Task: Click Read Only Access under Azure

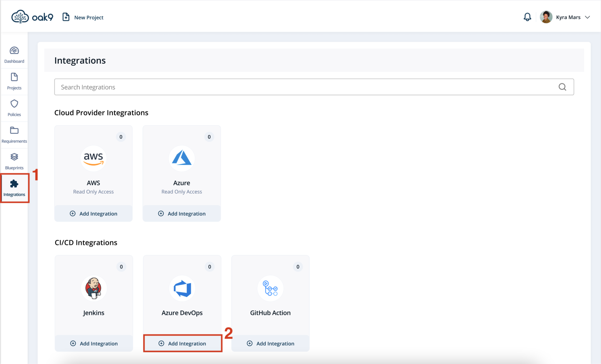Action: click(182, 192)
